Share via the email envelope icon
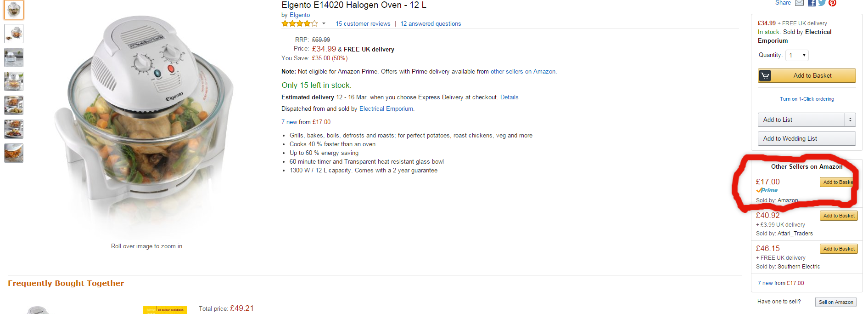868x314 pixels. pos(799,3)
